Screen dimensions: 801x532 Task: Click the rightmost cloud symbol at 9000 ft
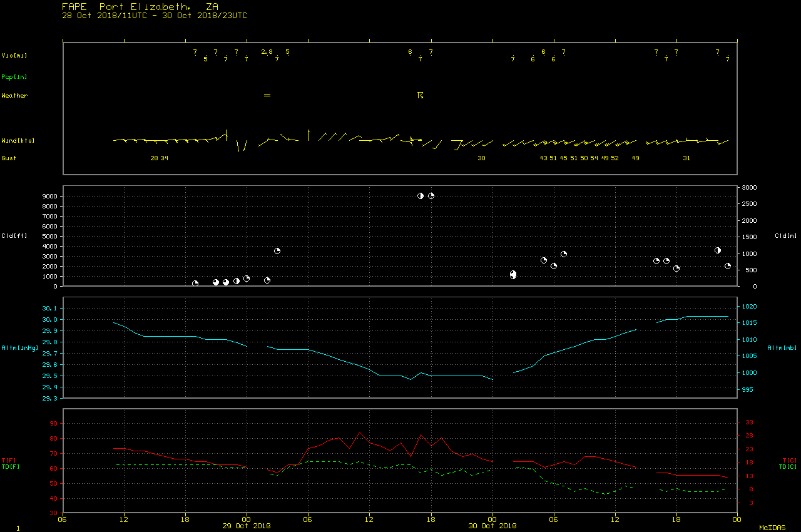(x=431, y=196)
